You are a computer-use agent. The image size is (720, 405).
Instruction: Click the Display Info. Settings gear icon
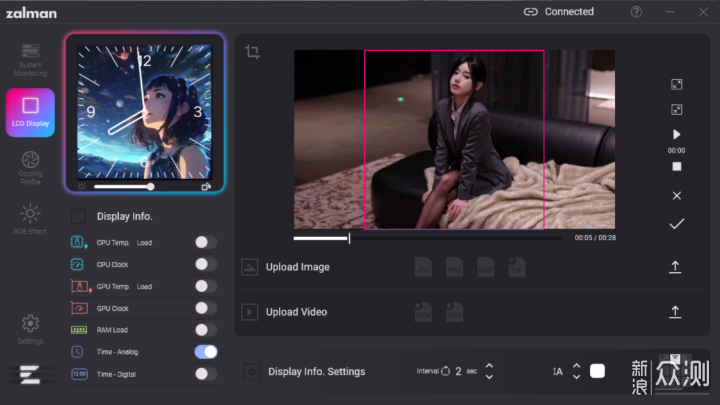pos(252,371)
